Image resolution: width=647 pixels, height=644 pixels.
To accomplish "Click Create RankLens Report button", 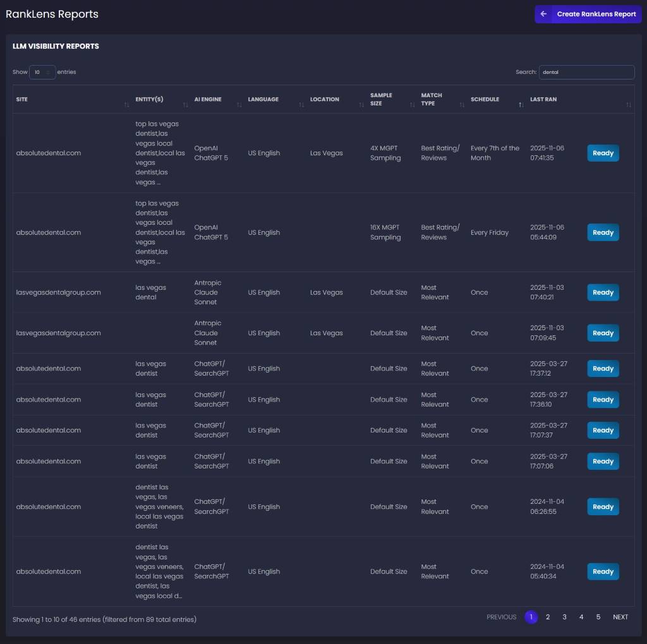I will (x=588, y=14).
